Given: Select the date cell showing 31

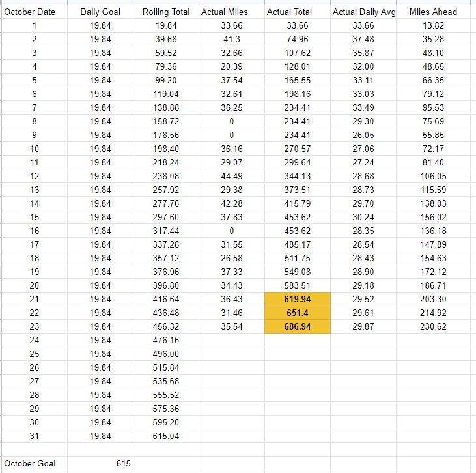Looking at the screenshot, I should click(35, 436).
